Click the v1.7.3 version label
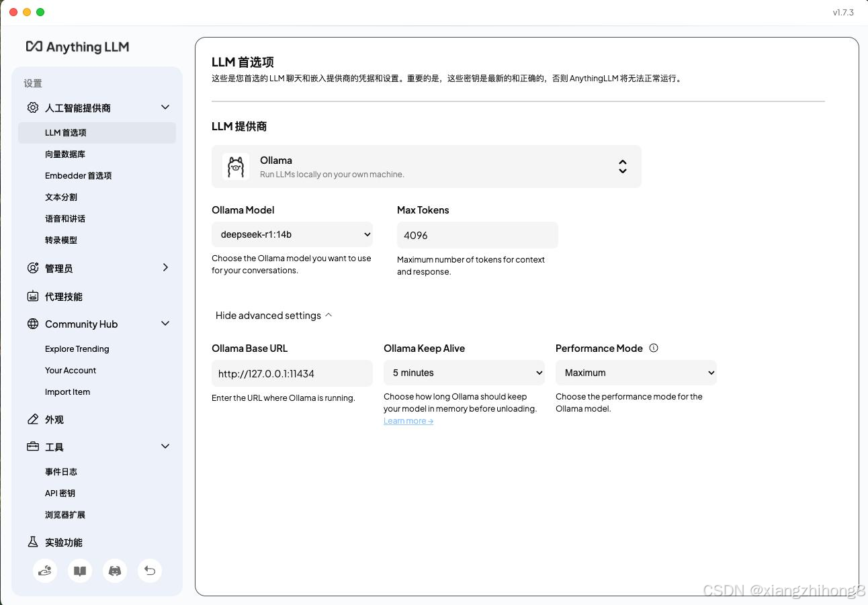 click(843, 12)
